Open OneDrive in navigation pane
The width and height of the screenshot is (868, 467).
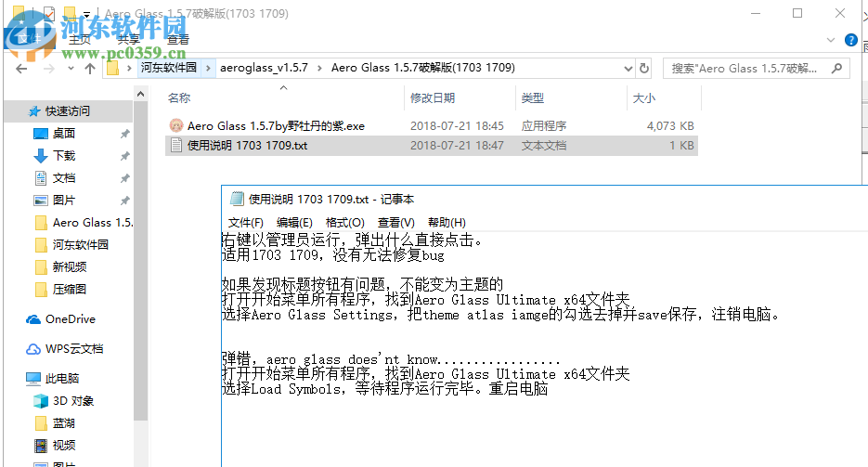tap(71, 319)
